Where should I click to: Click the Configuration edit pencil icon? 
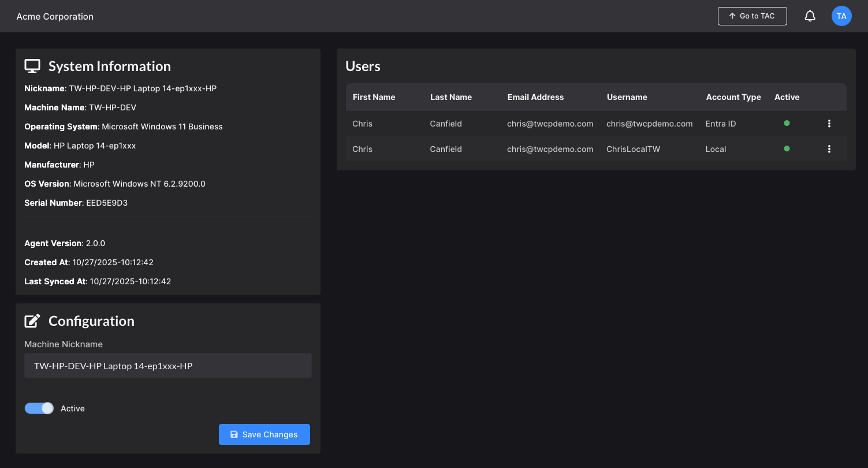[x=32, y=321]
